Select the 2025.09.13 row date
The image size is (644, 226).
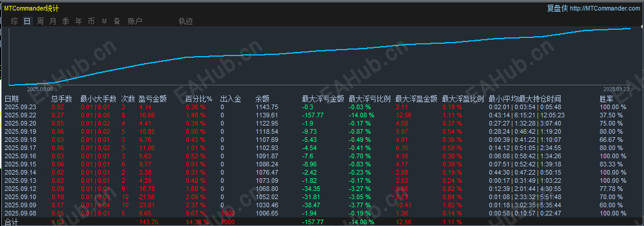point(20,181)
